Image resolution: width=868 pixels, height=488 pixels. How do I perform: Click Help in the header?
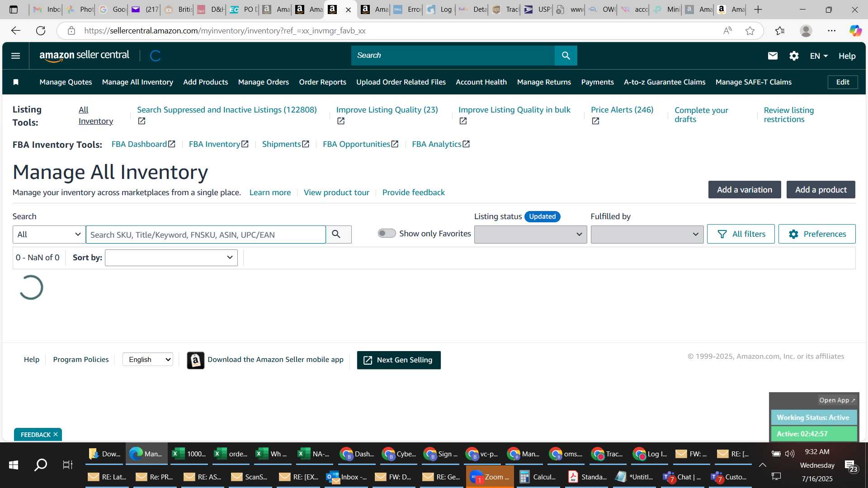[847, 56]
